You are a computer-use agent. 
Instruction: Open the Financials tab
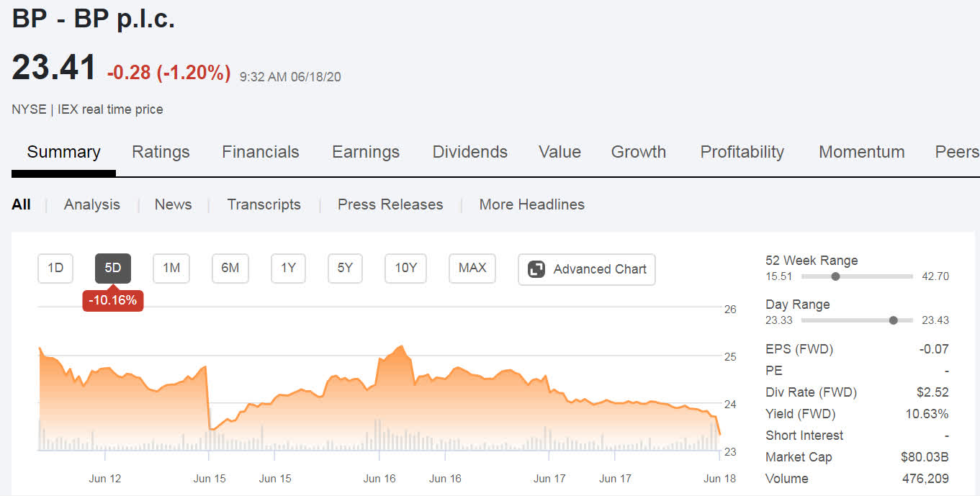(x=260, y=152)
